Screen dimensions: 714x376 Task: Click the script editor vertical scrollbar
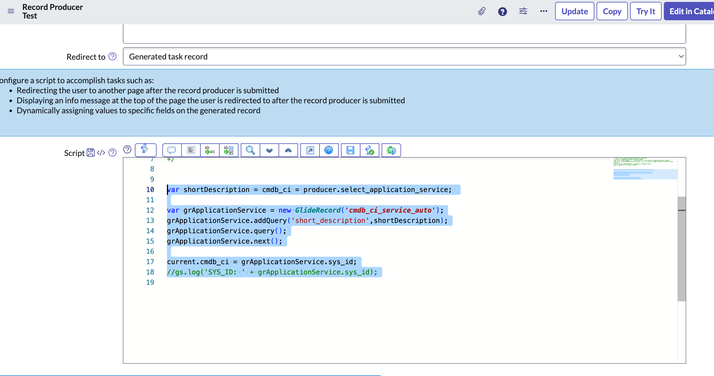point(681,249)
